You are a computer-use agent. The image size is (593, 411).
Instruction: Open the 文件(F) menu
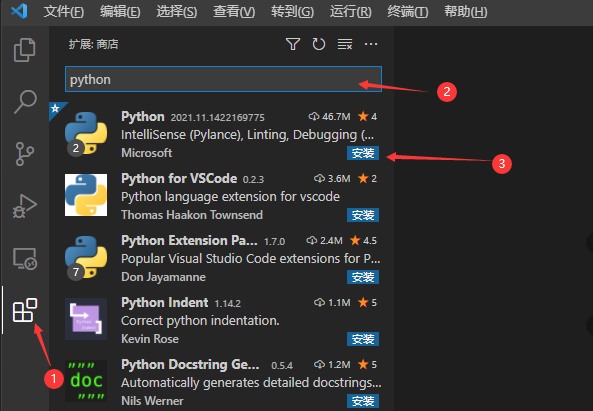point(64,12)
